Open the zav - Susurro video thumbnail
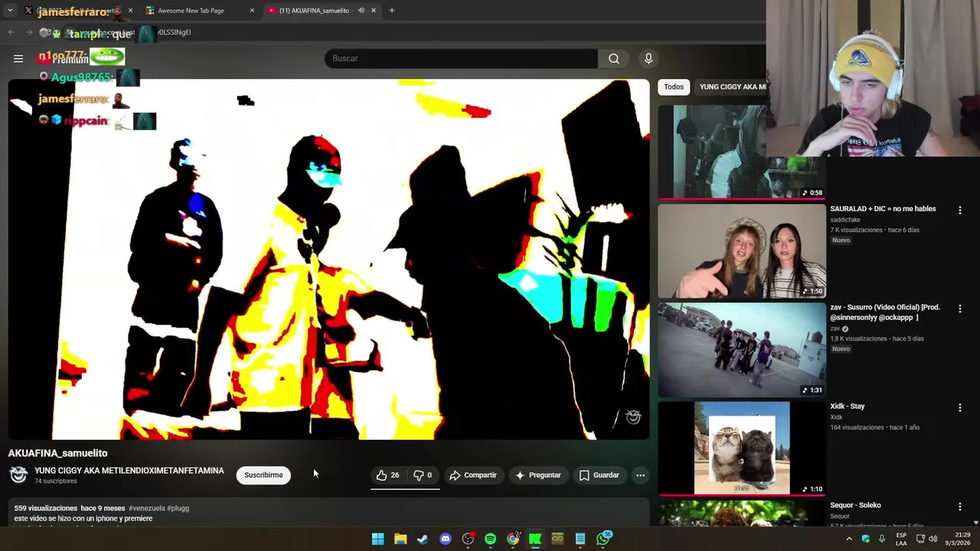980x551 pixels. (x=742, y=350)
